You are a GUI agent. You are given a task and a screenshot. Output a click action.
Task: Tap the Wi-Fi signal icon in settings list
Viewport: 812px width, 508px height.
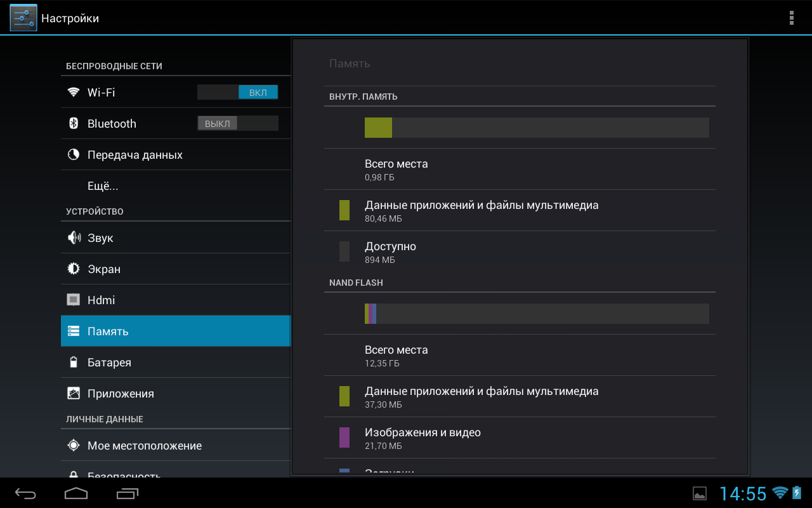(74, 92)
